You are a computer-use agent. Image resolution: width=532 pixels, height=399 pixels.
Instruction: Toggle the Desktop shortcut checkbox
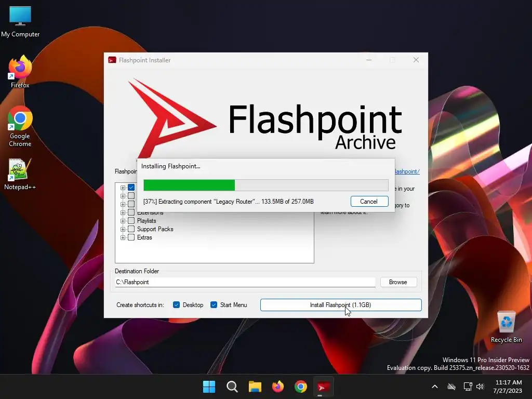click(x=176, y=304)
